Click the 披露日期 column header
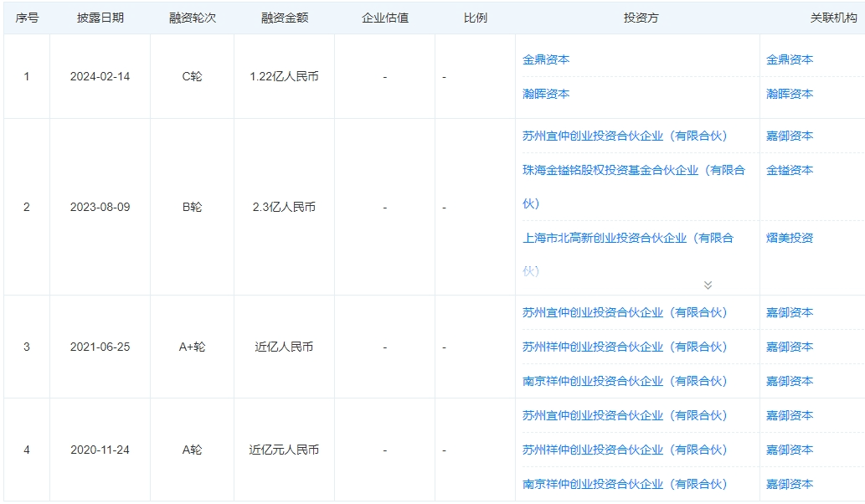The width and height of the screenshot is (865, 504). pyautogui.click(x=100, y=18)
